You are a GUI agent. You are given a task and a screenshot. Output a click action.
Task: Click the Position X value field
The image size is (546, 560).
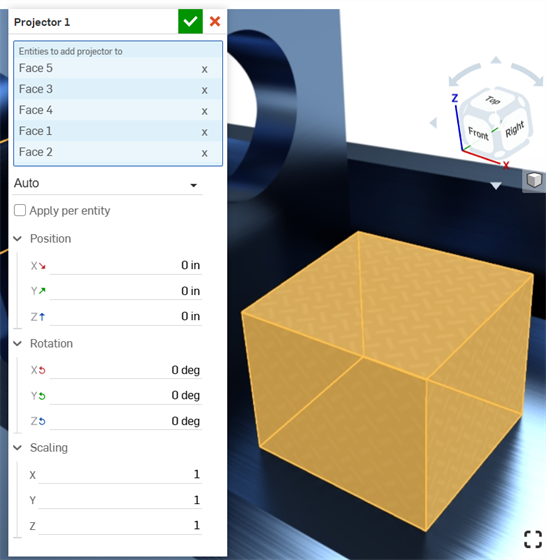pos(126,265)
